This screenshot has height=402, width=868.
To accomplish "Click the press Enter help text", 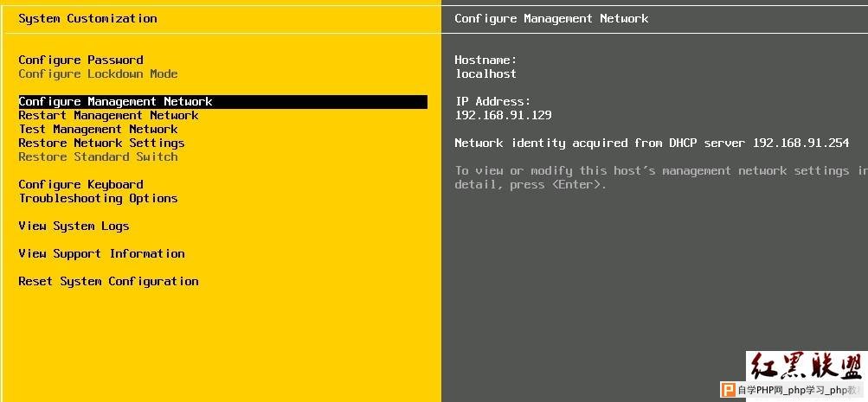I will coord(530,184).
